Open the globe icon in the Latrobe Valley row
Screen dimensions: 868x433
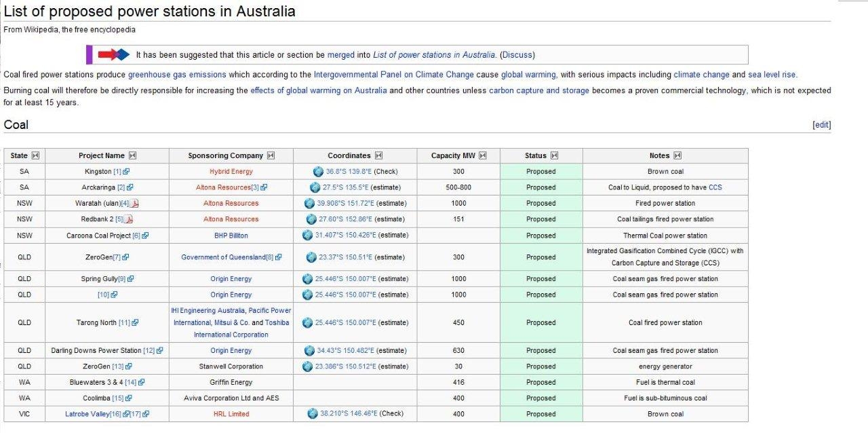pyautogui.click(x=313, y=414)
